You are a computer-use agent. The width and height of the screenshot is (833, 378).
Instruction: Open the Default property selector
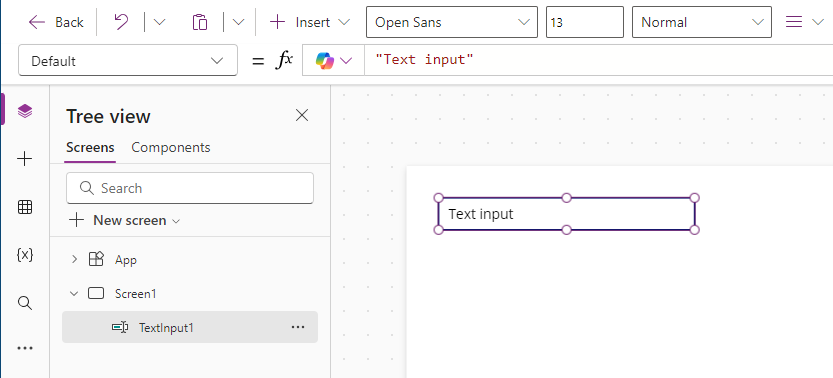point(128,61)
